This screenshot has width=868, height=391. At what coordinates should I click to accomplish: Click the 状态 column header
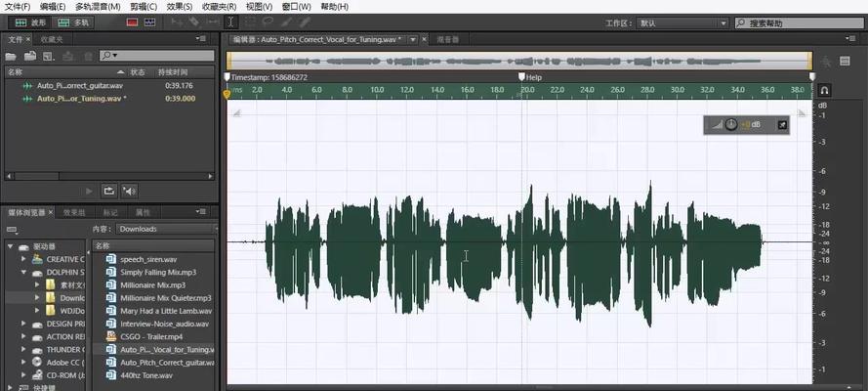(x=138, y=72)
